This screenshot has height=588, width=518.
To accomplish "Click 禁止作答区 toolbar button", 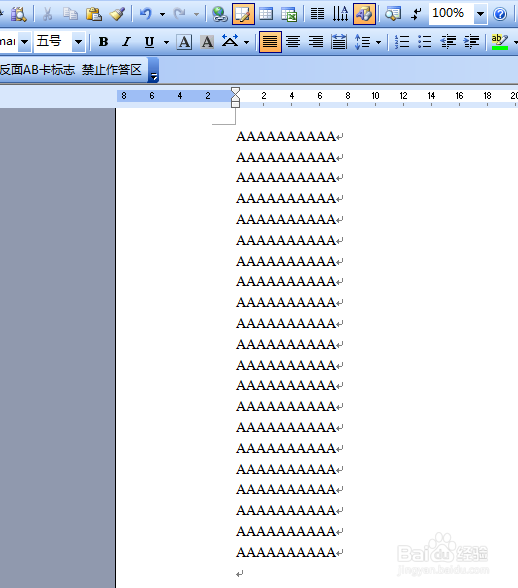I will [x=112, y=69].
